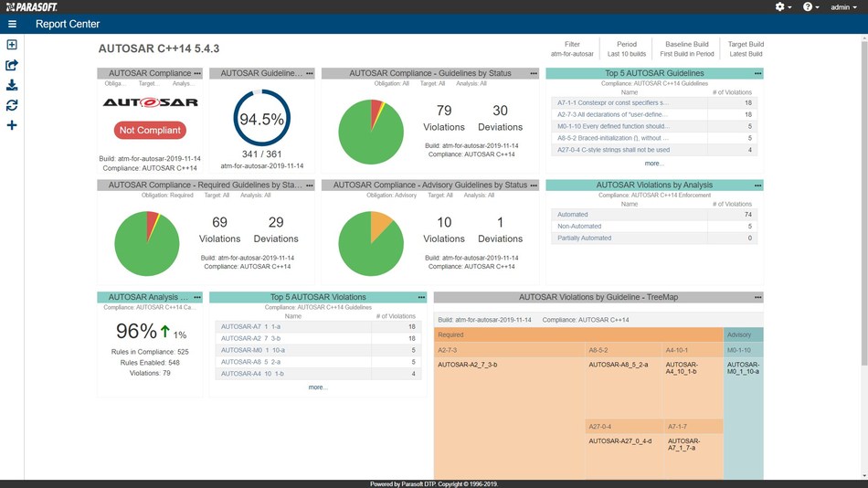Select AUTOSAR-A2_7_3-b treemap tile

coord(509,419)
